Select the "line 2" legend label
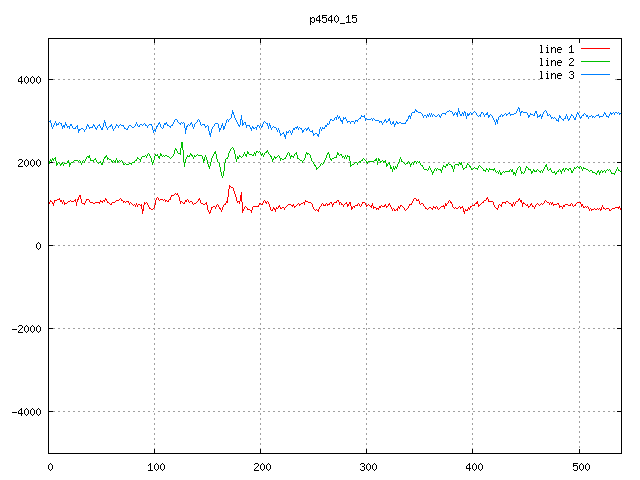Screen dimensions: 640x480 point(557,62)
